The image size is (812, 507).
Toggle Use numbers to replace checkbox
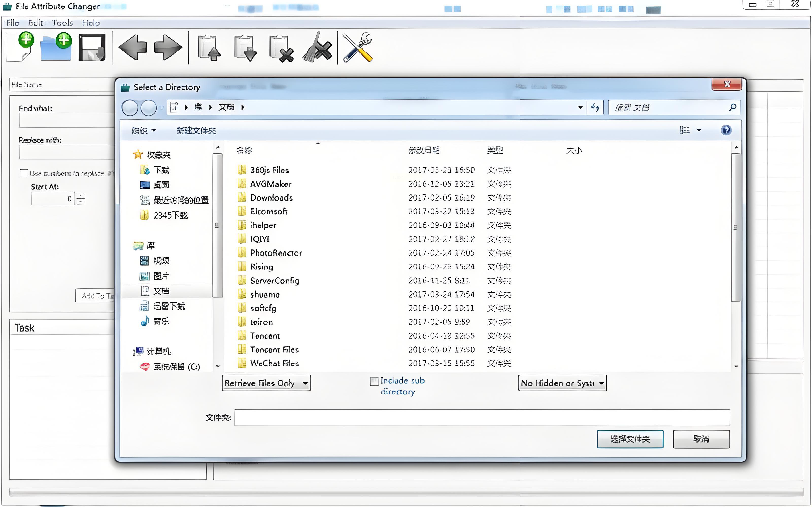coord(24,173)
